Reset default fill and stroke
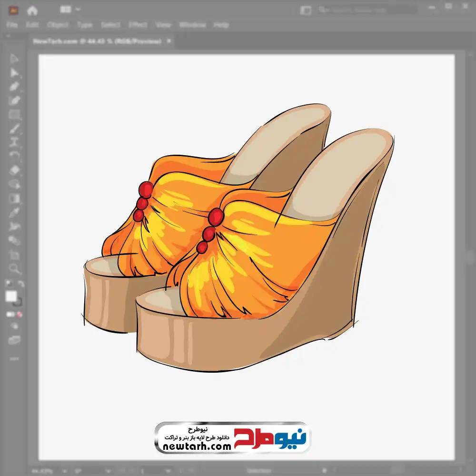This screenshot has width=476, height=476. click(8, 284)
